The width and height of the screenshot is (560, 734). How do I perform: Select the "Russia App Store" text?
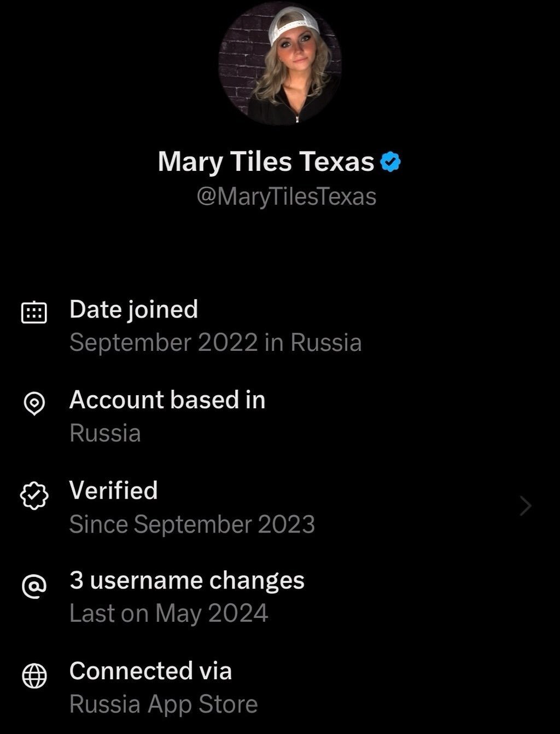(164, 704)
